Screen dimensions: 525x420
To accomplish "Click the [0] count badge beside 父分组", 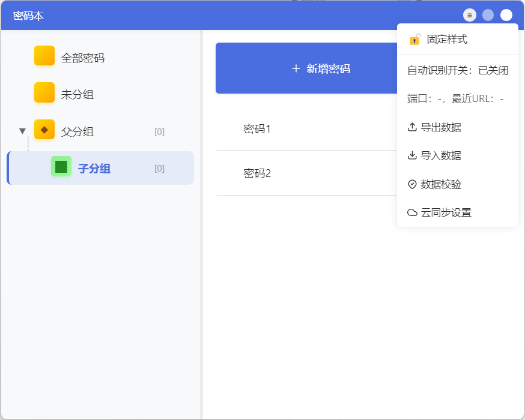I will coord(159,132).
